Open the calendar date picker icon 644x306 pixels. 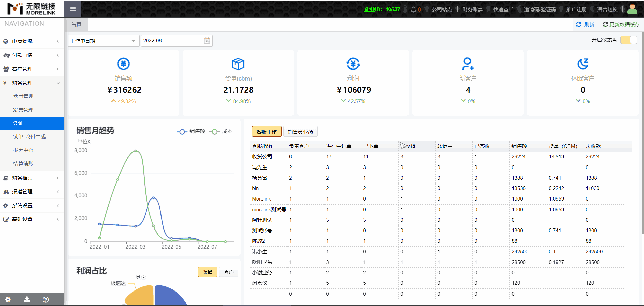(x=207, y=41)
